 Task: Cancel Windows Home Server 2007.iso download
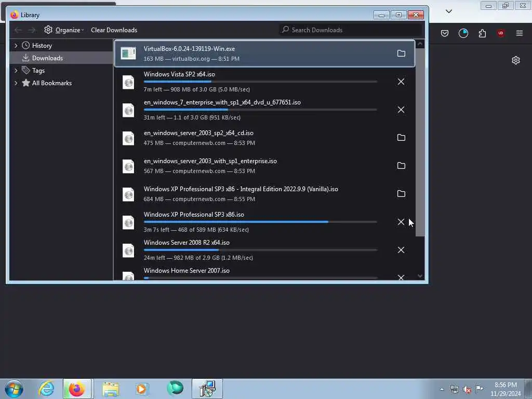[x=401, y=277]
